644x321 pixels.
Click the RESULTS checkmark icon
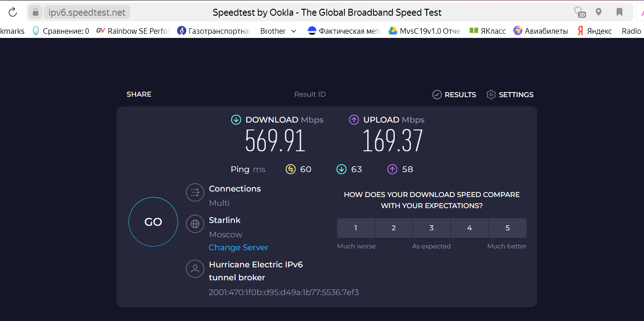[437, 94]
